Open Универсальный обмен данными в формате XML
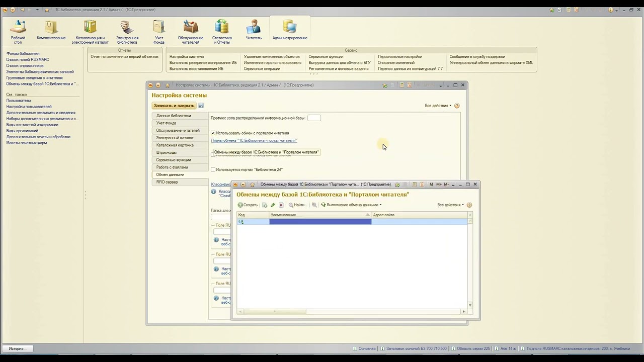 491,63
